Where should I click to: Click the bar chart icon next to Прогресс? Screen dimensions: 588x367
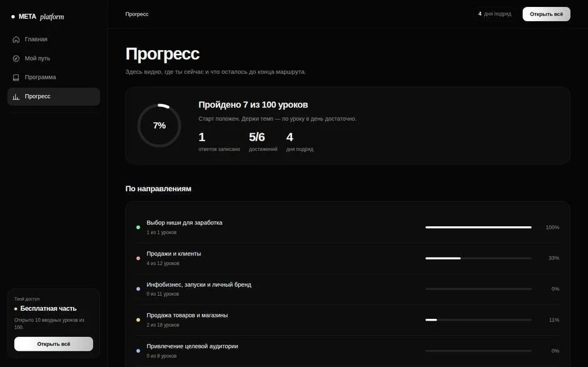[16, 97]
